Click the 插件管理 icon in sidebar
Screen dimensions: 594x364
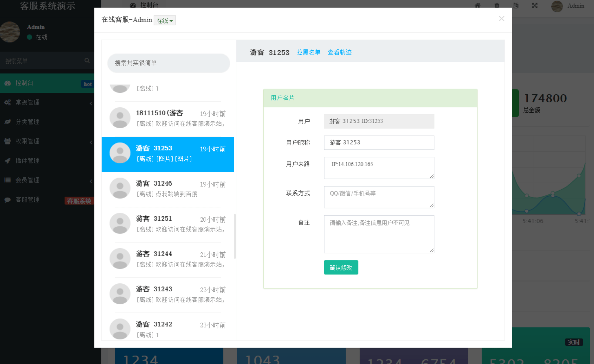pos(8,160)
